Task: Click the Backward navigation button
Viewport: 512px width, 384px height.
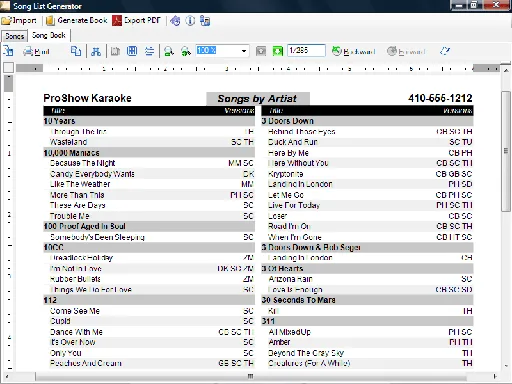Action: [x=353, y=51]
